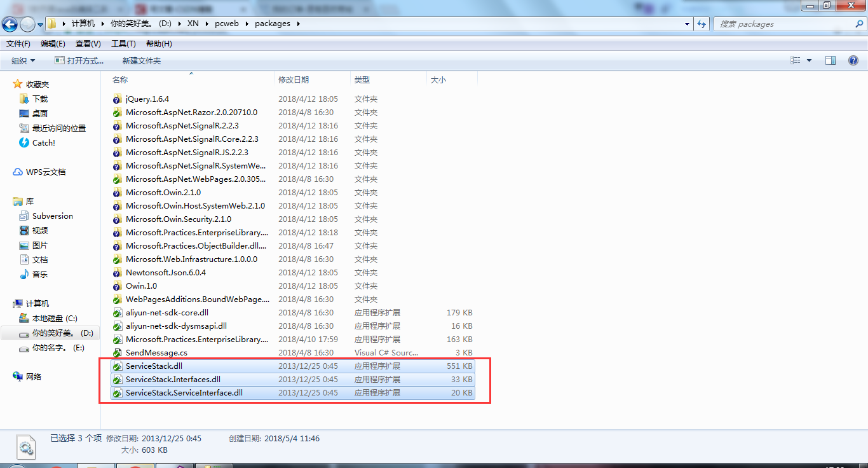Select folder Microsoft.AspNet.SignalR.2.2.3
Viewport: 868px width, 468px height.
click(182, 126)
